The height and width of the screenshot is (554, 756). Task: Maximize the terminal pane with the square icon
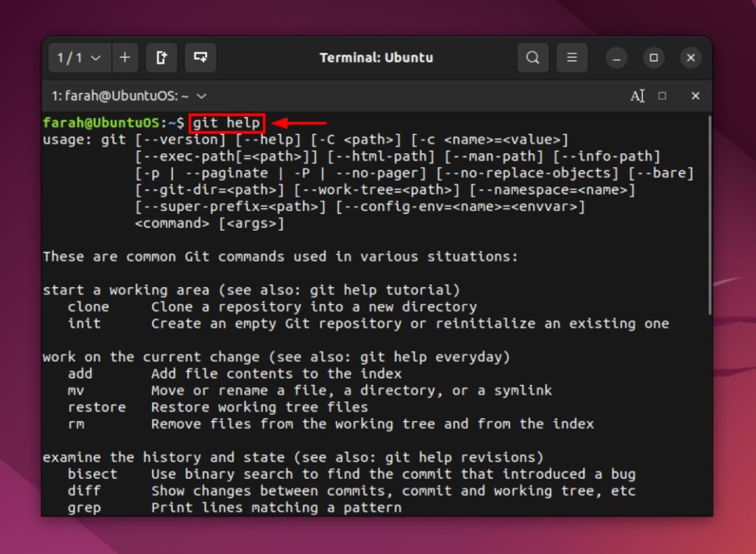pyautogui.click(x=662, y=96)
